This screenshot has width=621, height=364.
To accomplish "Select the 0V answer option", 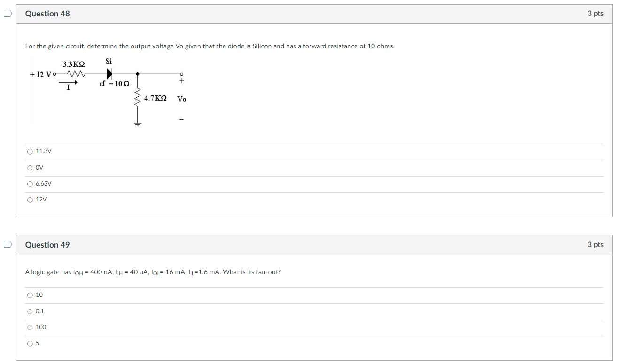I will pyautogui.click(x=30, y=167).
